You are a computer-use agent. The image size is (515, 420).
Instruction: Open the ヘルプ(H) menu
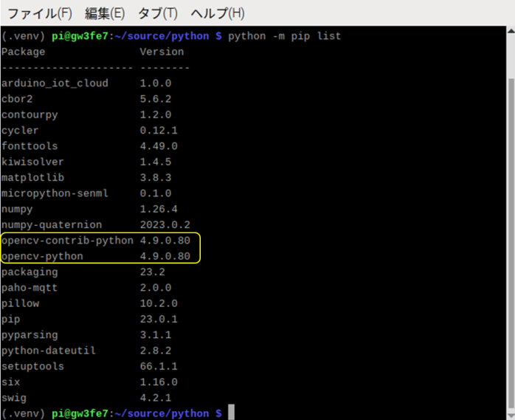coord(218,13)
